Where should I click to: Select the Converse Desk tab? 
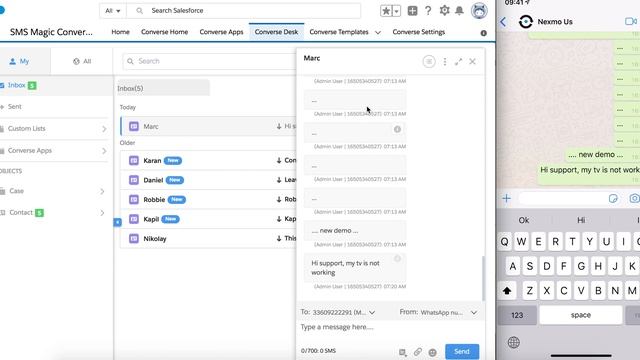pos(276,32)
